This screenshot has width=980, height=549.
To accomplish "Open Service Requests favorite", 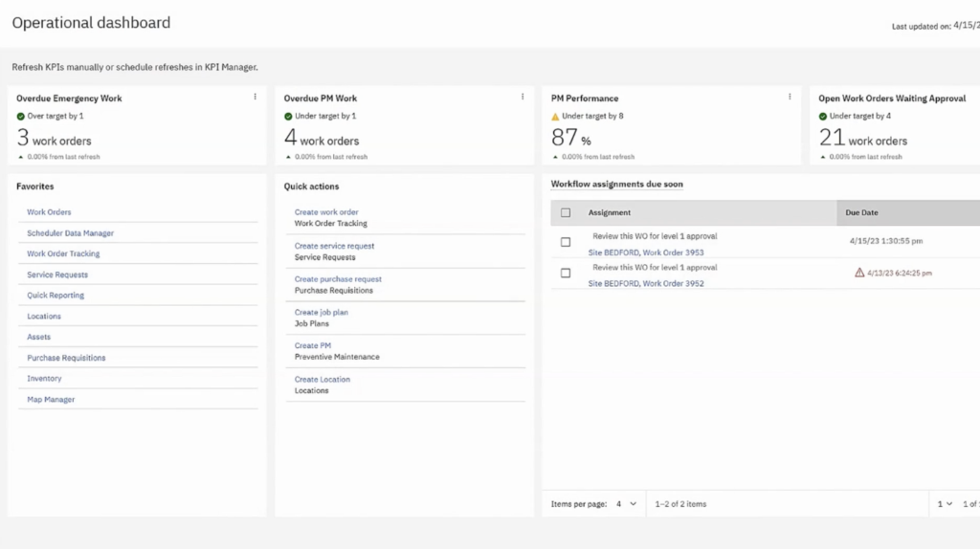I will tap(57, 274).
